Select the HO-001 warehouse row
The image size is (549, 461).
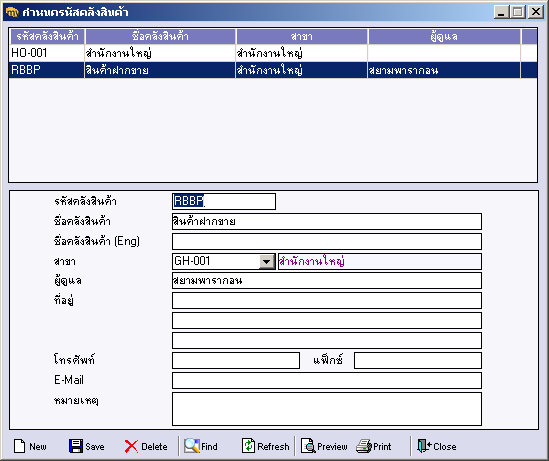(x=273, y=53)
